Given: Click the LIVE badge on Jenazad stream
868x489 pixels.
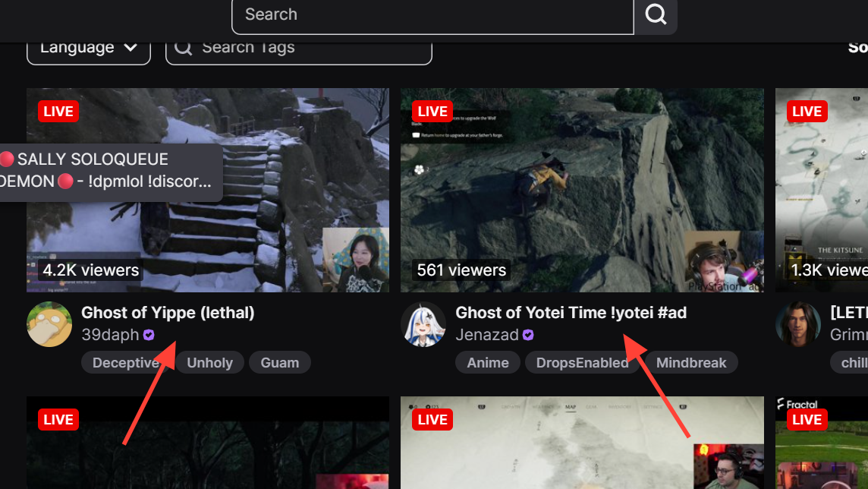Looking at the screenshot, I should [432, 112].
